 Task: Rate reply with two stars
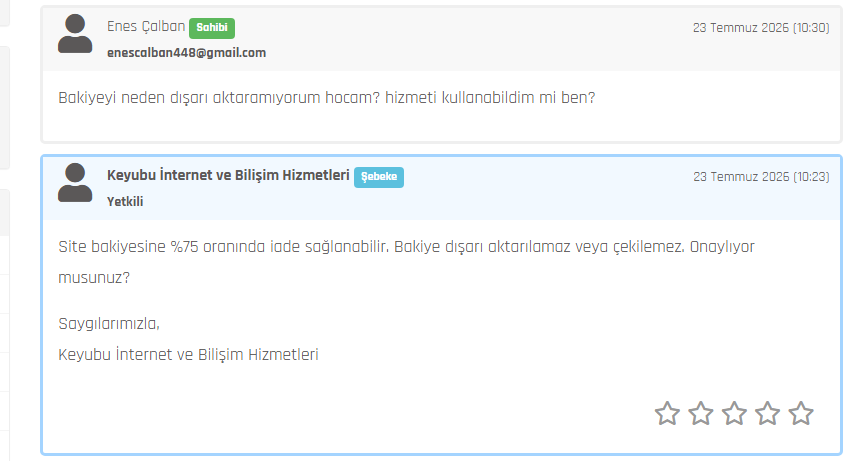701,413
